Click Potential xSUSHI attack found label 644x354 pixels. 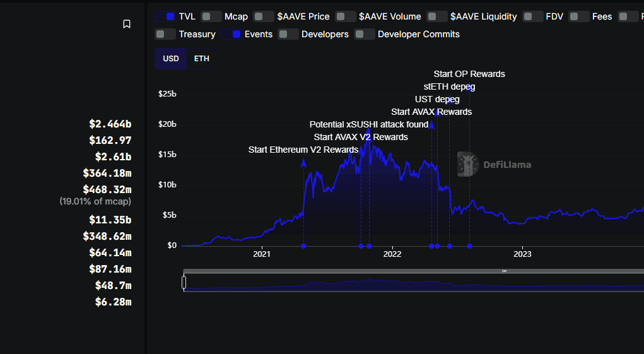pyautogui.click(x=369, y=124)
